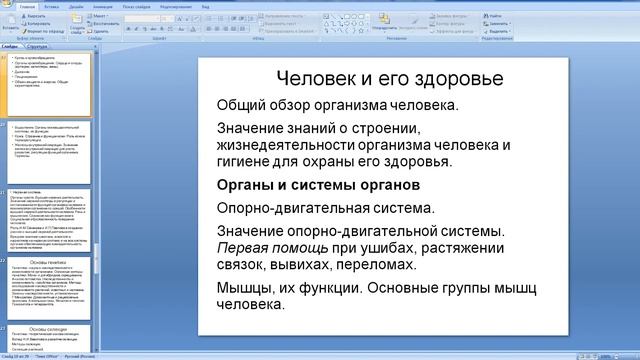This screenshot has height=360, width=640.
Task: Select slide thumbnail titled Основы селекции
Action: click(x=49, y=338)
